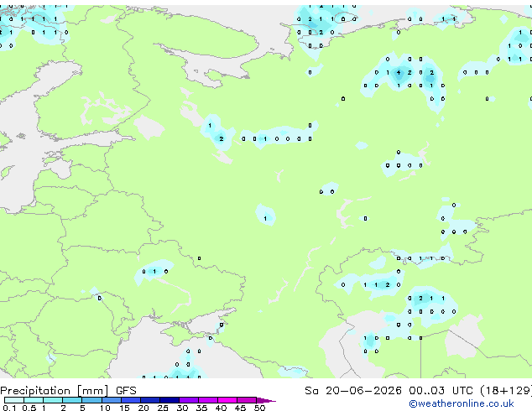Click the 45–50 mm legend swatch
532x411 pixels.
tap(247, 400)
